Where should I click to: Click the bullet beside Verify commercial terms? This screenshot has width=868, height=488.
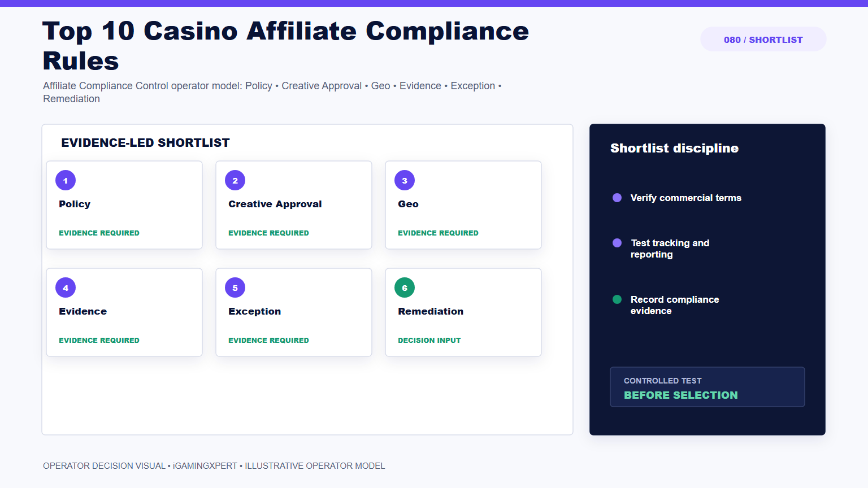617,198
